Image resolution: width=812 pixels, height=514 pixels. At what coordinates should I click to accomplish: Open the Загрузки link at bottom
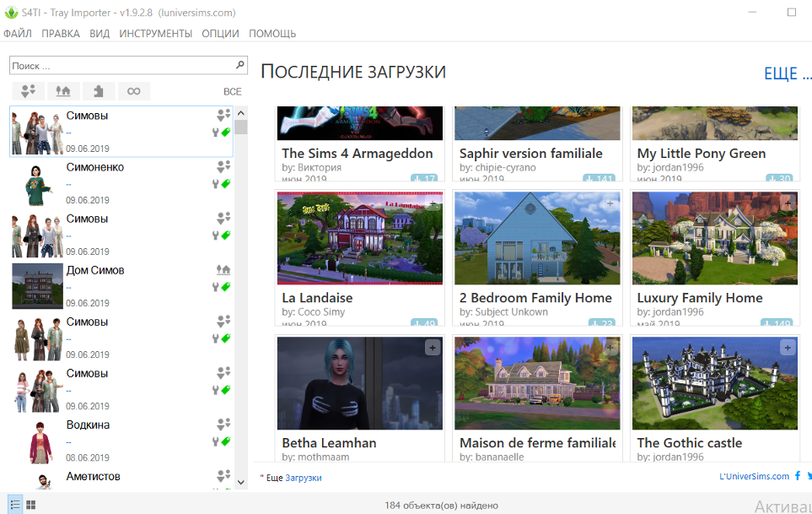coord(303,478)
